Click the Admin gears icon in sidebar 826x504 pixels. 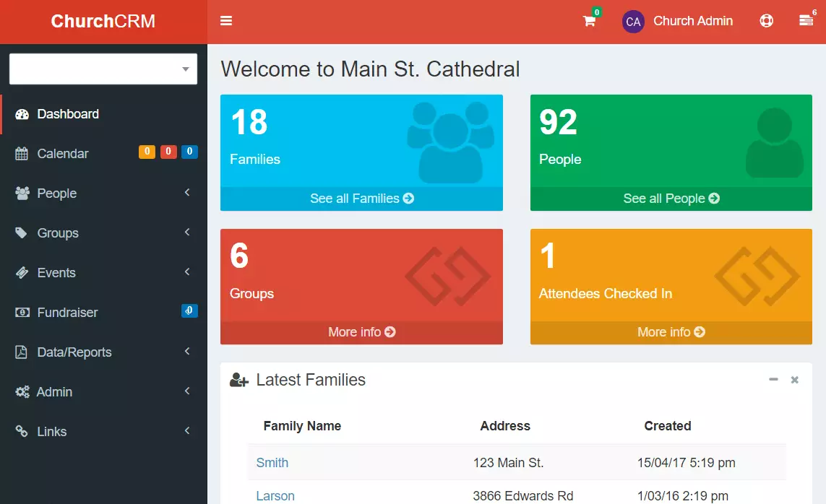(x=22, y=392)
